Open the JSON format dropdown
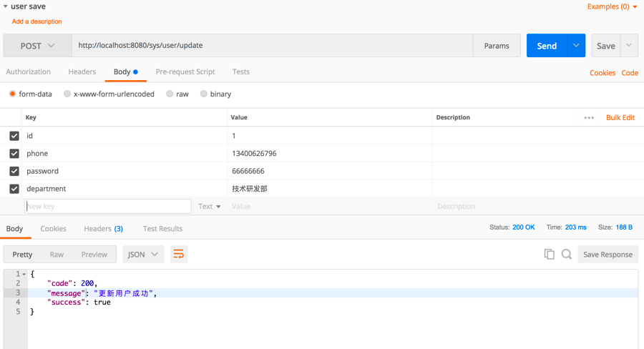 pyautogui.click(x=143, y=255)
